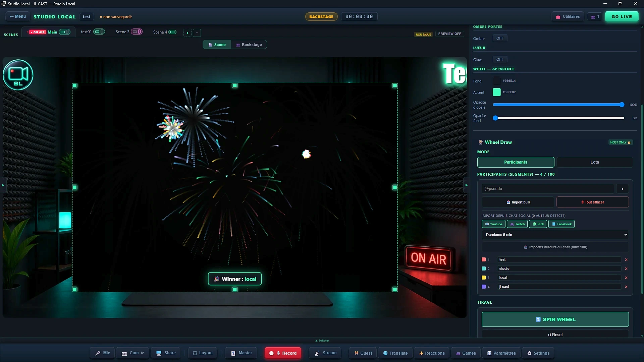
Task: Expand the Switcher bar
Action: 322,341
